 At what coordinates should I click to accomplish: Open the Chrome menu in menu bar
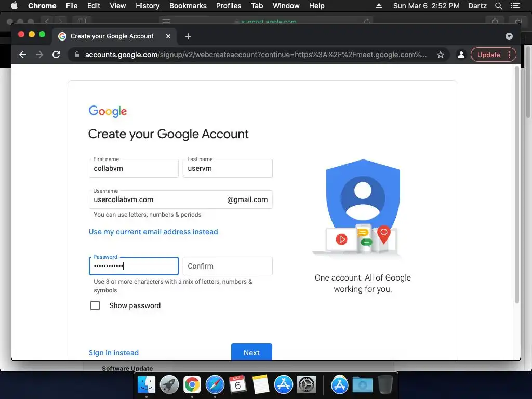pyautogui.click(x=42, y=6)
